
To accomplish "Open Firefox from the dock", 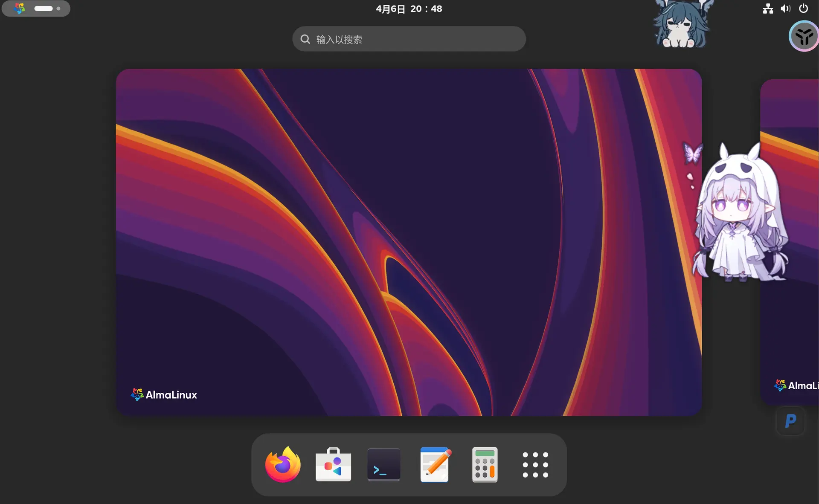I will coord(282,464).
